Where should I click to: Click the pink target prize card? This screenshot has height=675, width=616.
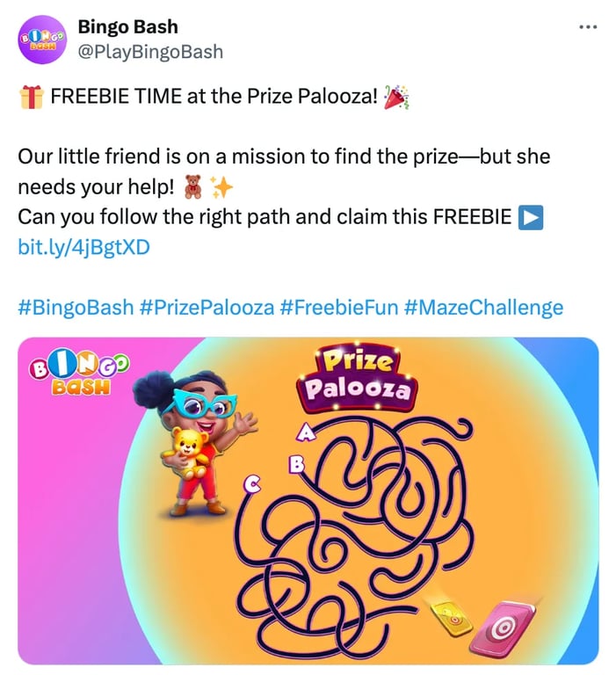pyautogui.click(x=503, y=630)
